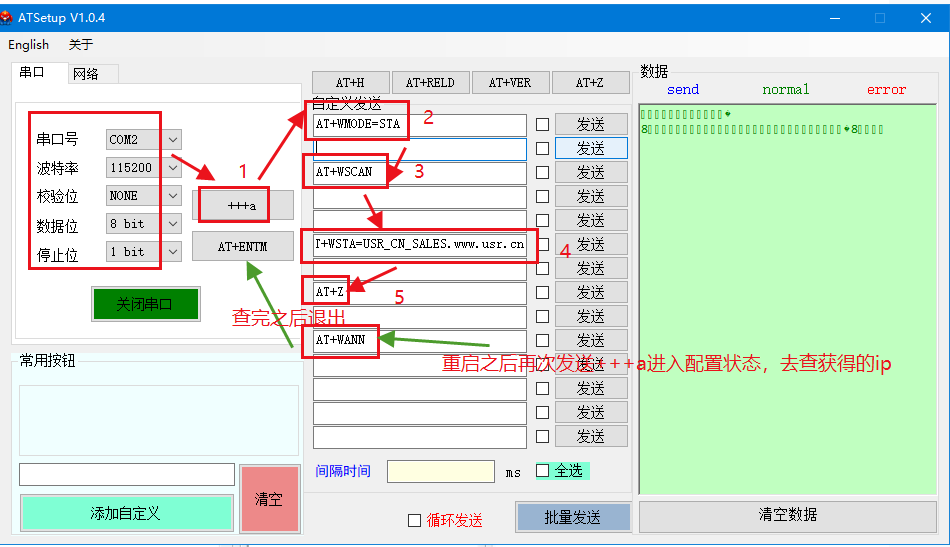The image size is (950, 547).
Task: Click 发送 in the AT+Z input row
Action: coord(591,293)
